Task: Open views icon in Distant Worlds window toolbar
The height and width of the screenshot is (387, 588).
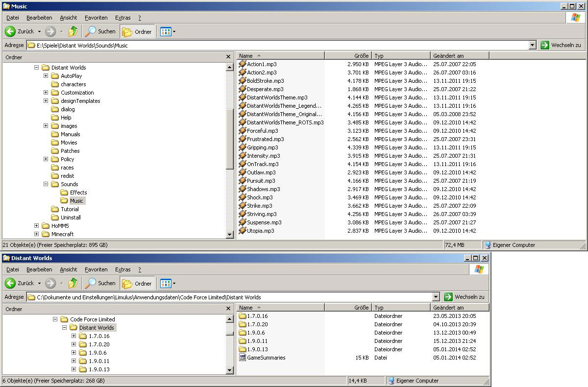Action: (166, 283)
